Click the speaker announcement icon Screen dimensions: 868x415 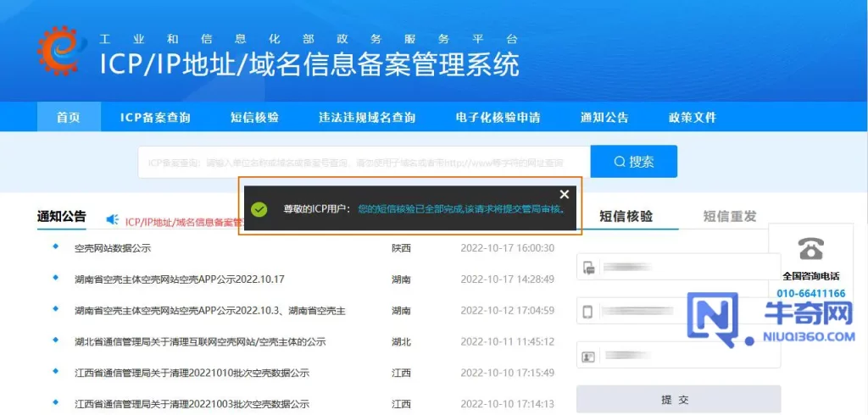pos(113,219)
